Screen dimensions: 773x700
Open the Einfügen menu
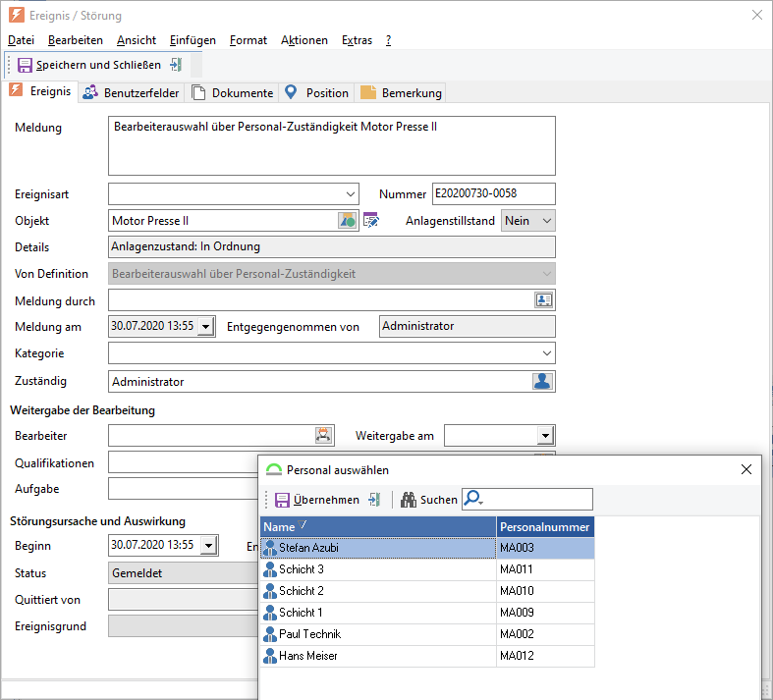pos(193,40)
